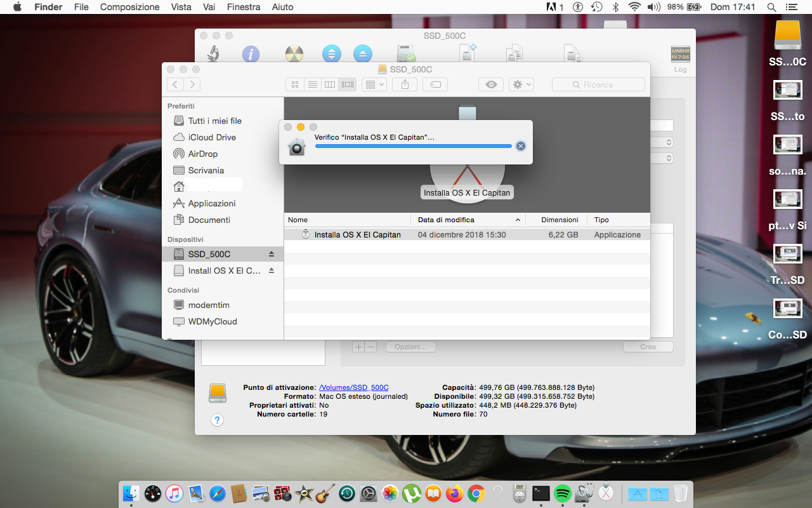
Task: Click the Wi-Fi icon in the menu bar
Action: pos(634,7)
